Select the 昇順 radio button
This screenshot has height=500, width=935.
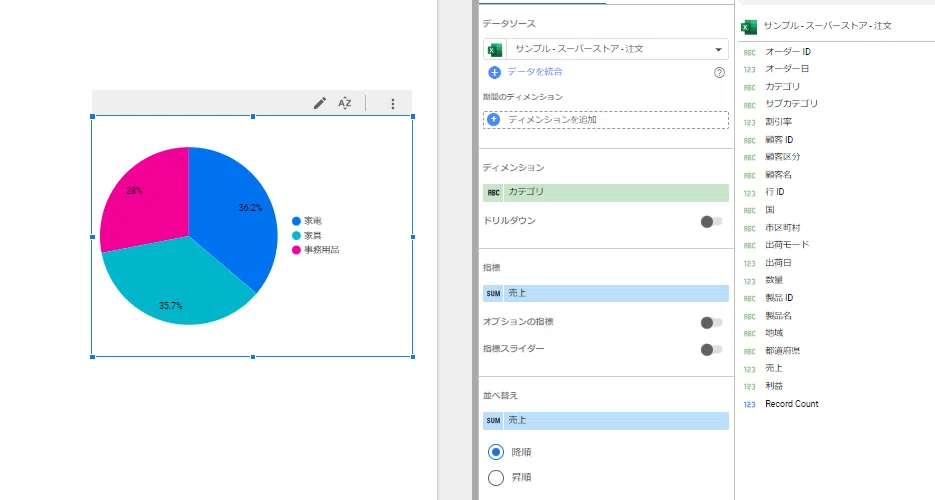(496, 477)
